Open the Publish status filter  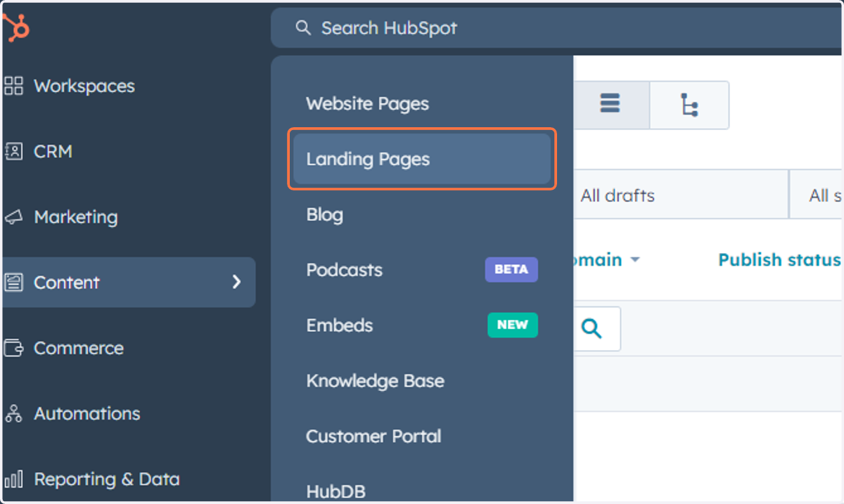779,259
